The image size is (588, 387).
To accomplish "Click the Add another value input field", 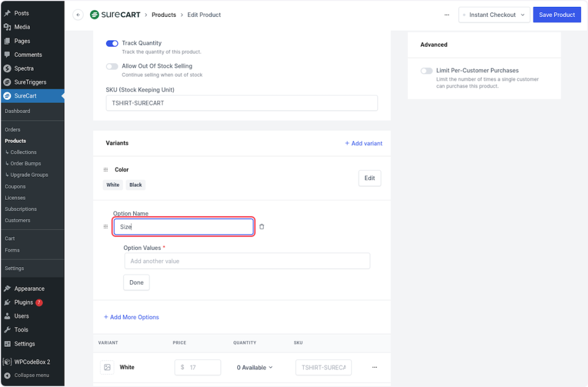I will tap(247, 261).
